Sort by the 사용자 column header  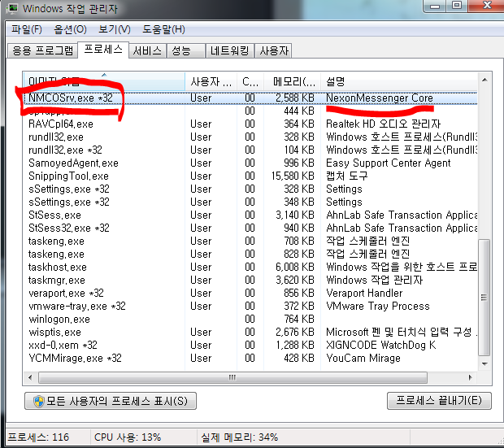(x=211, y=81)
